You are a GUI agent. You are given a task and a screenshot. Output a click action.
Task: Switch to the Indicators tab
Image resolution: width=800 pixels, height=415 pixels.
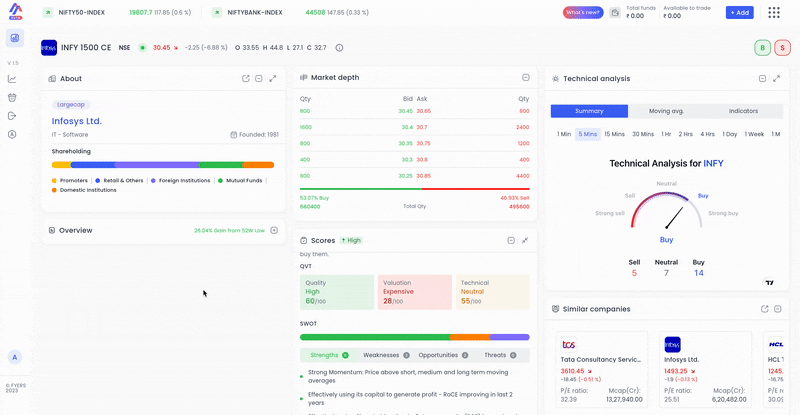point(743,111)
